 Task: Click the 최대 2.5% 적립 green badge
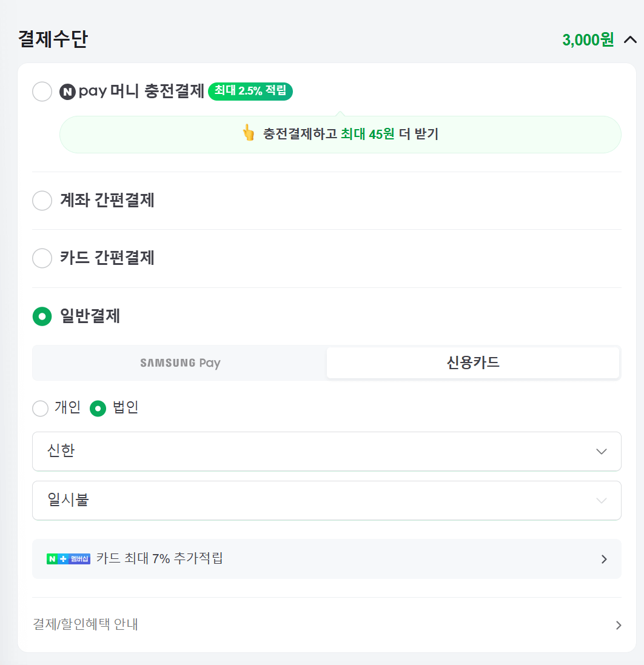point(250,92)
